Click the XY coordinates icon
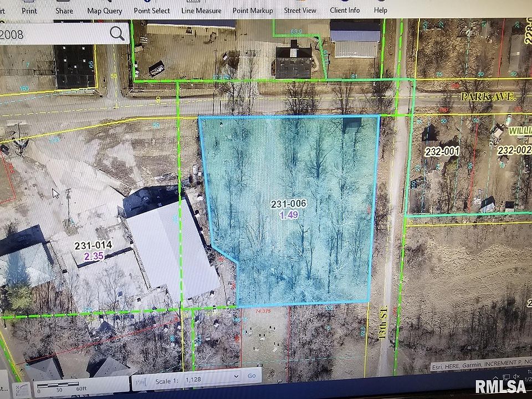The height and width of the screenshot is (399, 532). coord(22,390)
